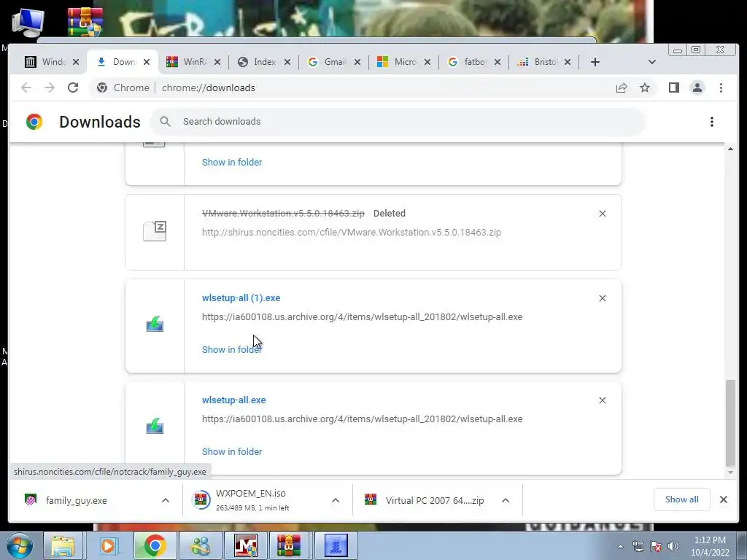Reload the downloads page
The height and width of the screenshot is (560, 747).
pos(73,87)
